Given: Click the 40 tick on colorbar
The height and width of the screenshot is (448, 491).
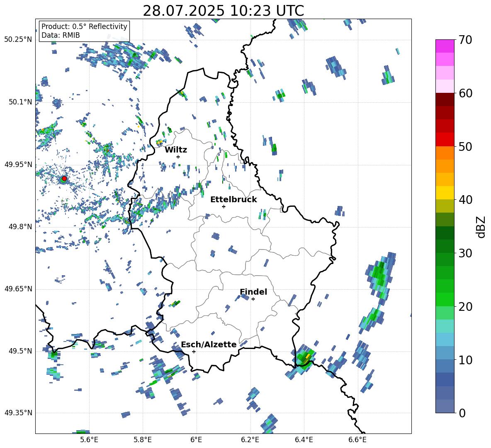Looking at the screenshot, I should pos(465,200).
